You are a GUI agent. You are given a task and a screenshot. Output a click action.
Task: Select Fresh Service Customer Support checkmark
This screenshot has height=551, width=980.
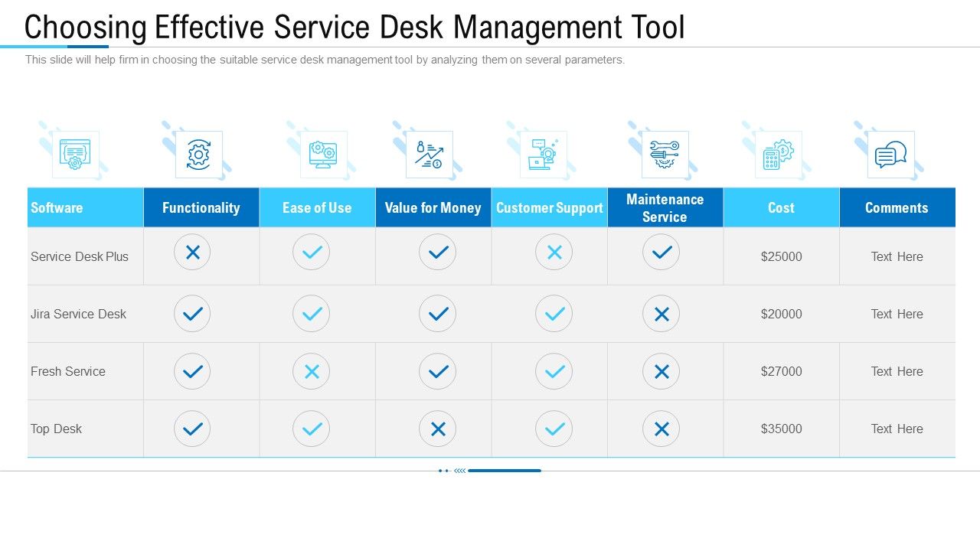(x=554, y=372)
